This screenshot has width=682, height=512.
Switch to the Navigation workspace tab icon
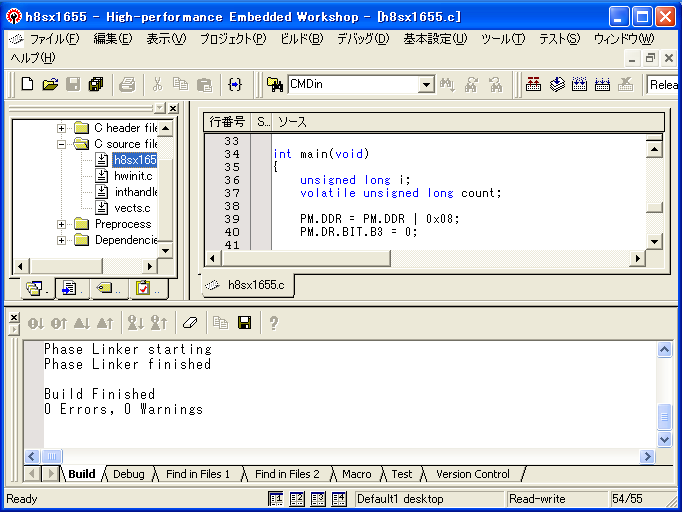(x=109, y=288)
